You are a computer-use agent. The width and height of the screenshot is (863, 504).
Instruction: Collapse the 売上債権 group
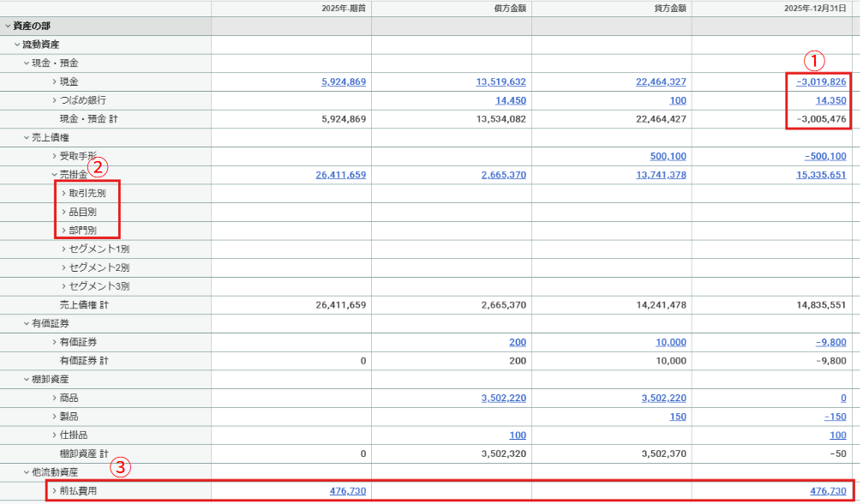27,137
